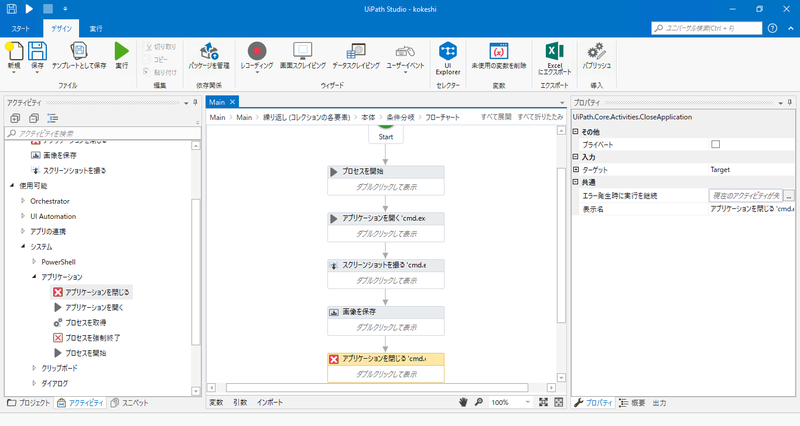Click the title bar save icon
This screenshot has height=426, width=800.
pos(11,9)
